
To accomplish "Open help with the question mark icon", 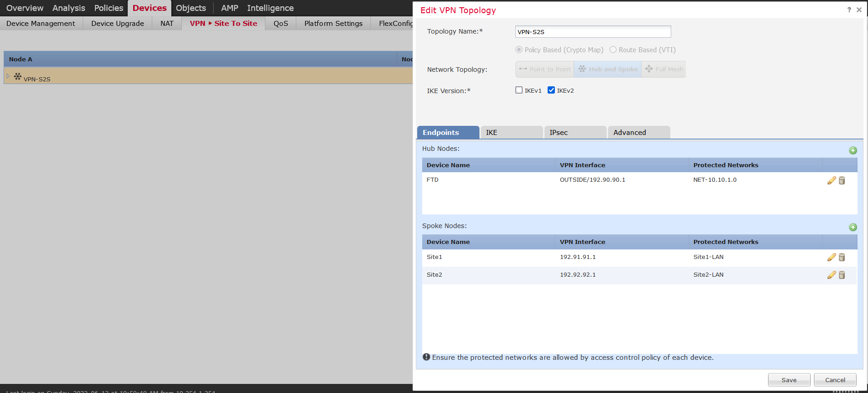I will point(849,10).
